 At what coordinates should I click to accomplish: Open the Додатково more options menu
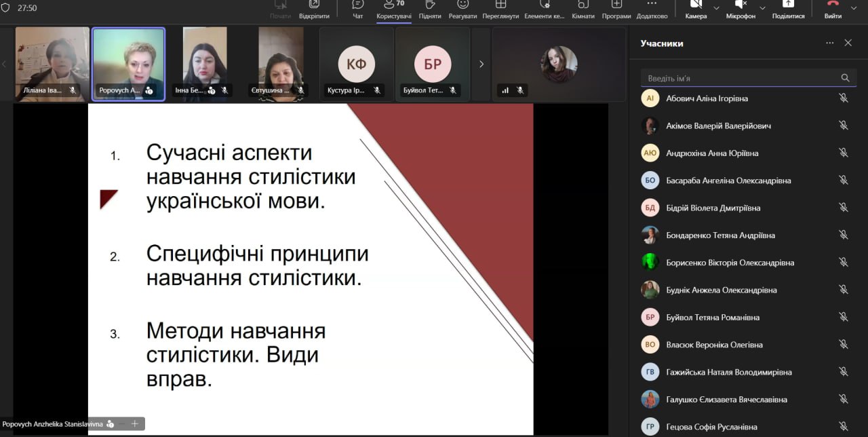652,9
